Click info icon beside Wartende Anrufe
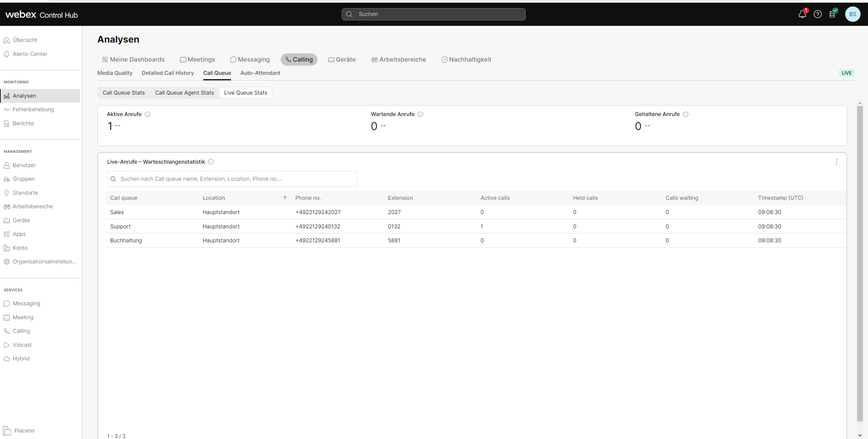 click(x=420, y=114)
